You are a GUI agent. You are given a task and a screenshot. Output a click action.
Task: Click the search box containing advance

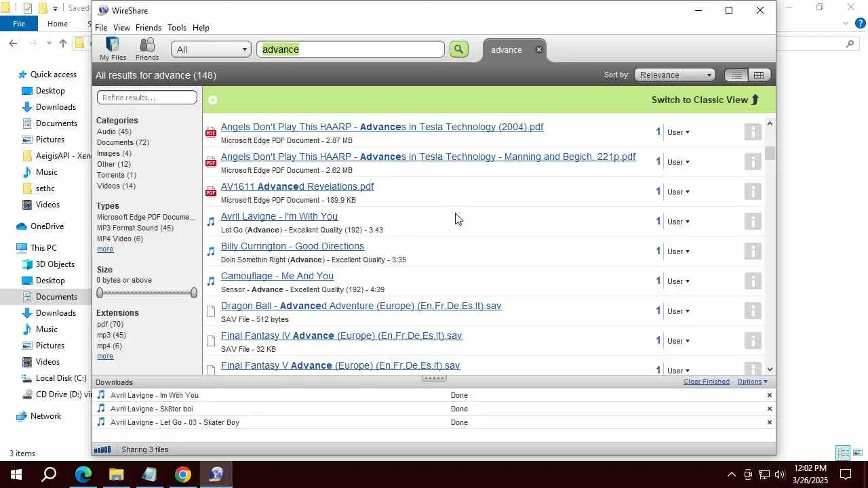click(x=351, y=49)
